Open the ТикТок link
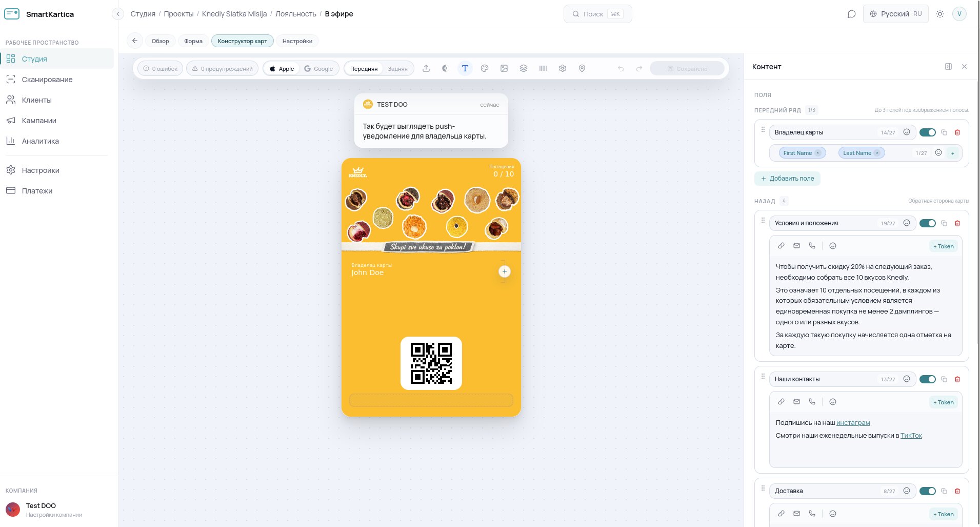 tap(911, 436)
